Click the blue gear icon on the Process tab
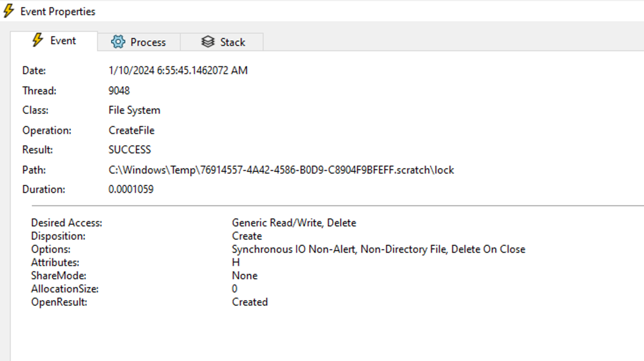Viewport: 644px width, 361px height. click(x=118, y=42)
